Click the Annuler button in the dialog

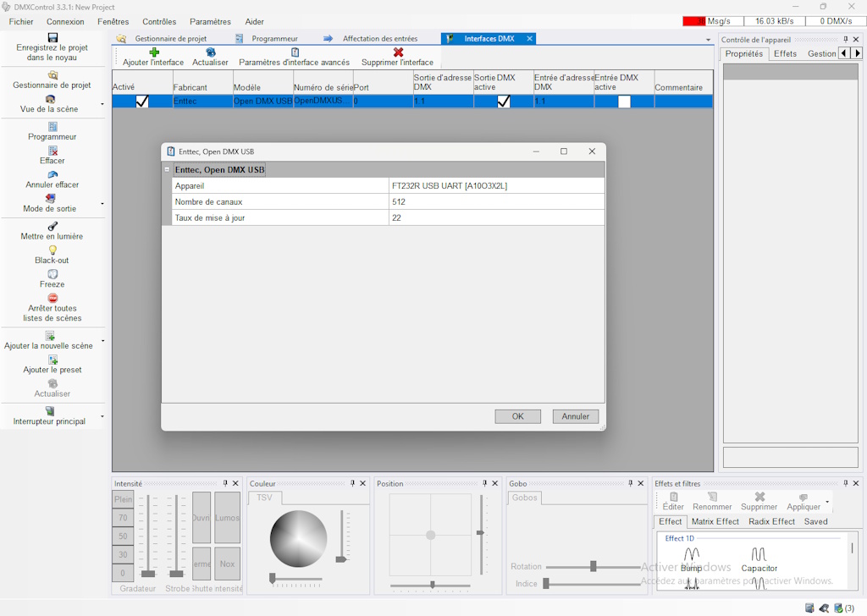pos(576,416)
